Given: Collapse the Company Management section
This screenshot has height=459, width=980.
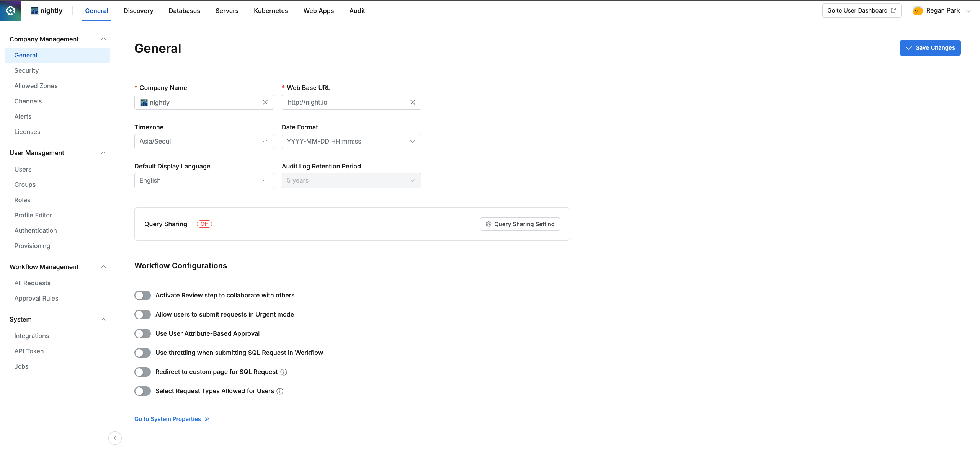Looking at the screenshot, I should click(x=103, y=39).
